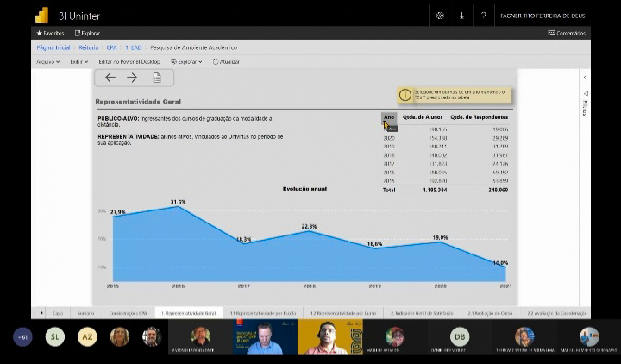Click Editar no Power BI Desktop
The image size is (621, 364).
pyautogui.click(x=129, y=62)
